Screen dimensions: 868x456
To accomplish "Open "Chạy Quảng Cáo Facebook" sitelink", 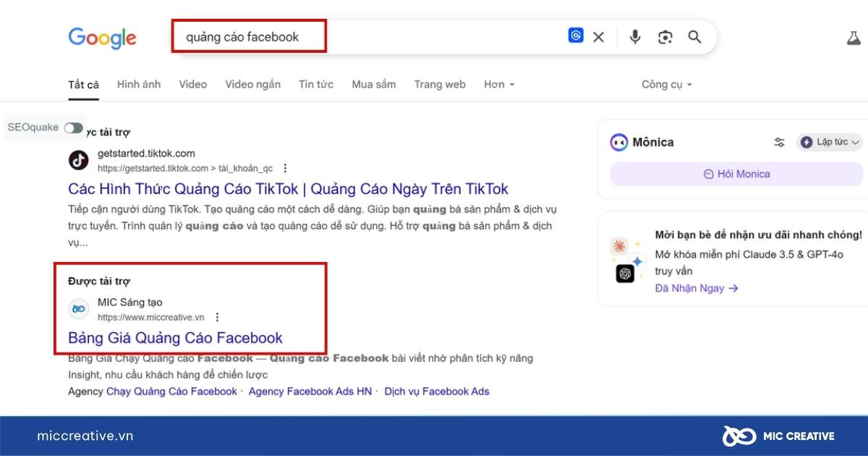I will pos(171,392).
